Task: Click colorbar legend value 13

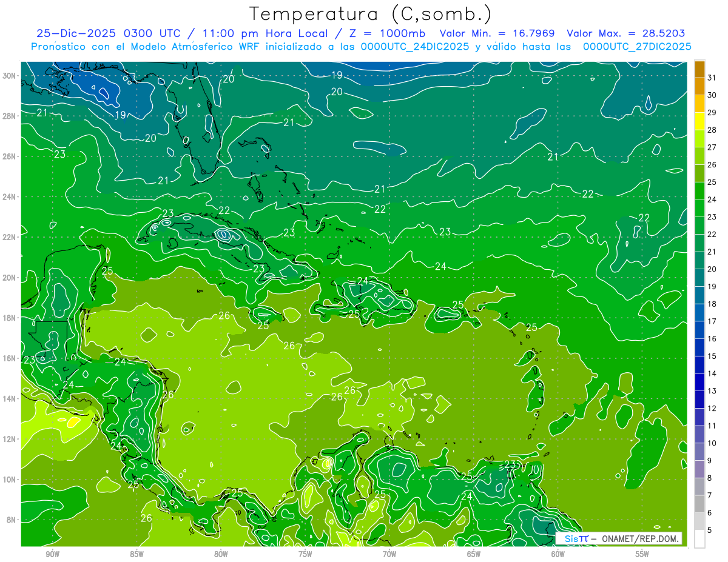Action: pos(712,391)
